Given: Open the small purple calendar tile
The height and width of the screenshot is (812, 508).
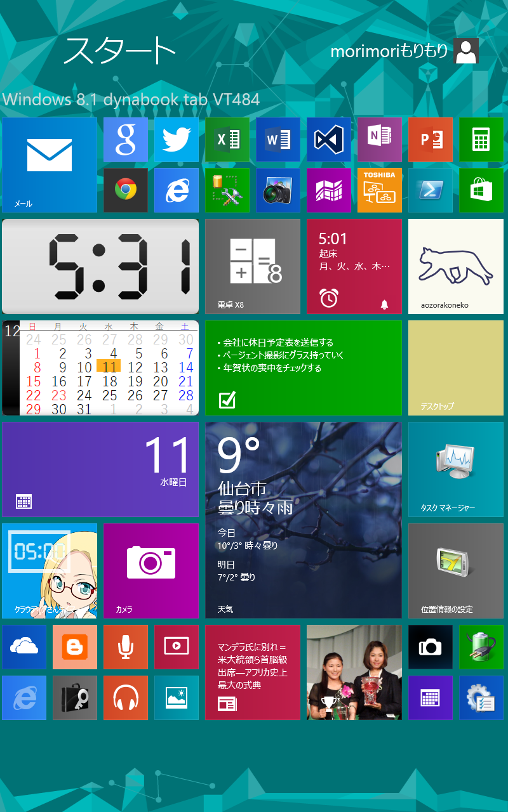Looking at the screenshot, I should 431,698.
